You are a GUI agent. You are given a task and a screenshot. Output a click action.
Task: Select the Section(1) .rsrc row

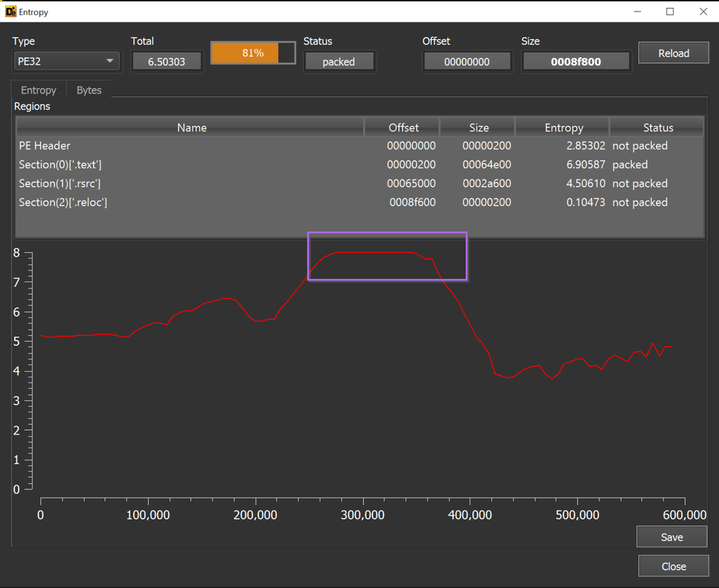coord(191,183)
